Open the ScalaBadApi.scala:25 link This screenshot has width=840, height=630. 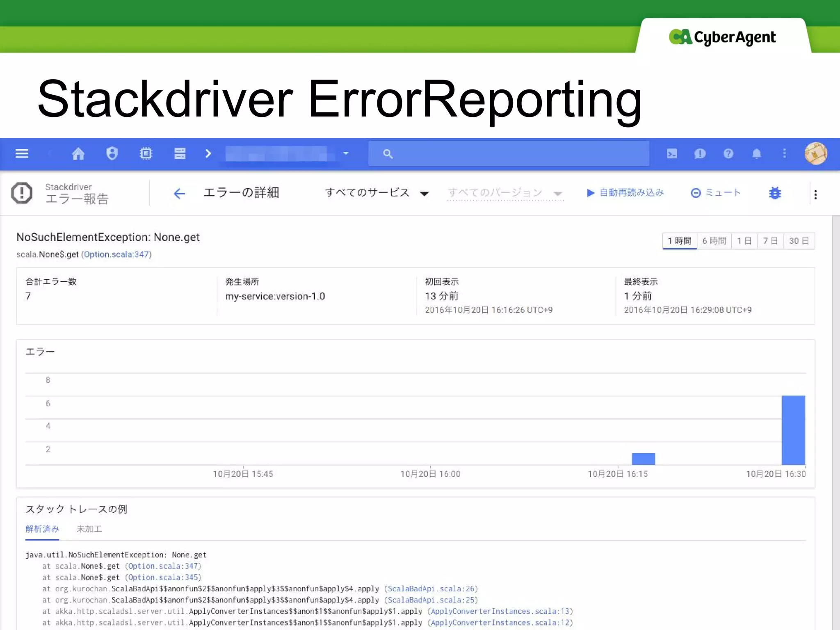(431, 600)
